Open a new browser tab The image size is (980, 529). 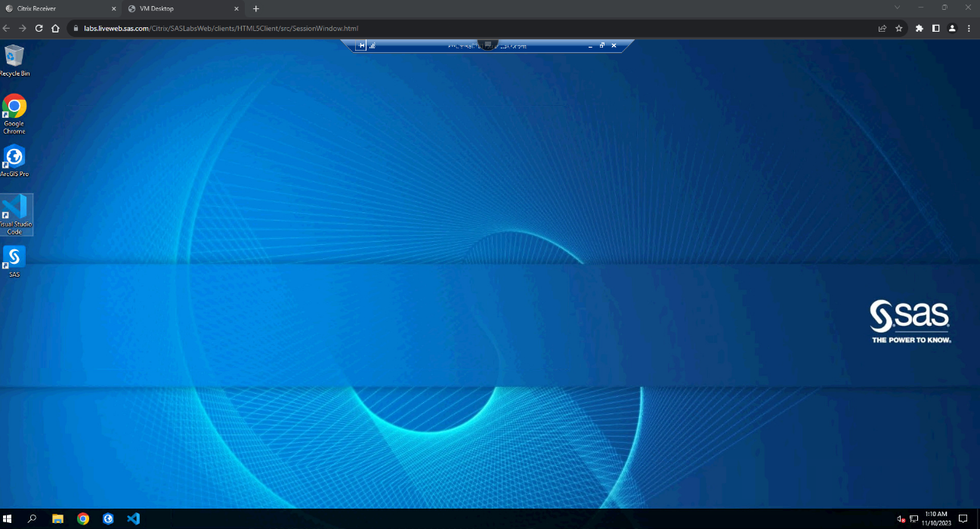click(255, 8)
